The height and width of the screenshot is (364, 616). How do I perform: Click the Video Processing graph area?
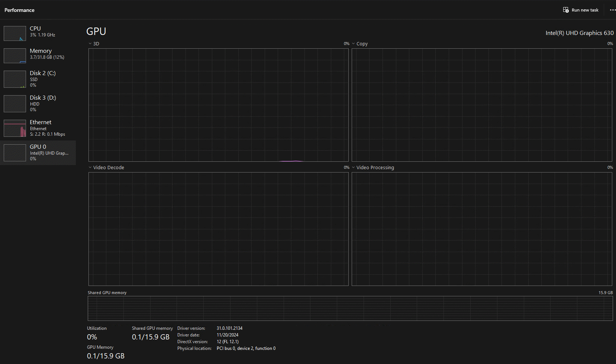tap(482, 229)
